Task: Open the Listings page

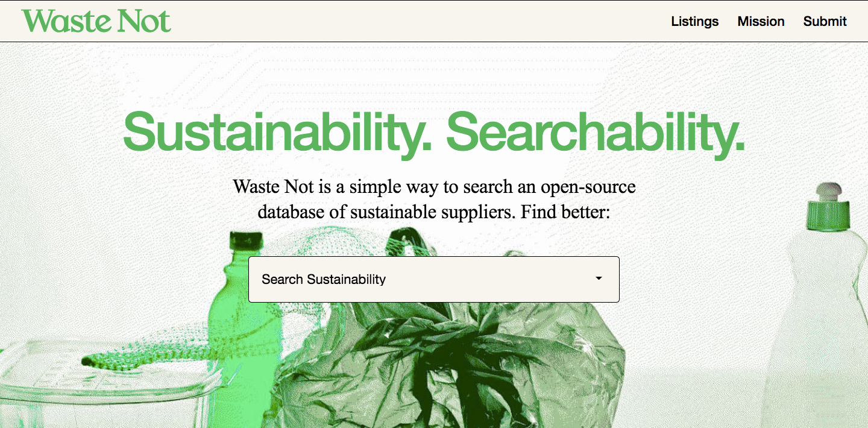Action: click(695, 22)
